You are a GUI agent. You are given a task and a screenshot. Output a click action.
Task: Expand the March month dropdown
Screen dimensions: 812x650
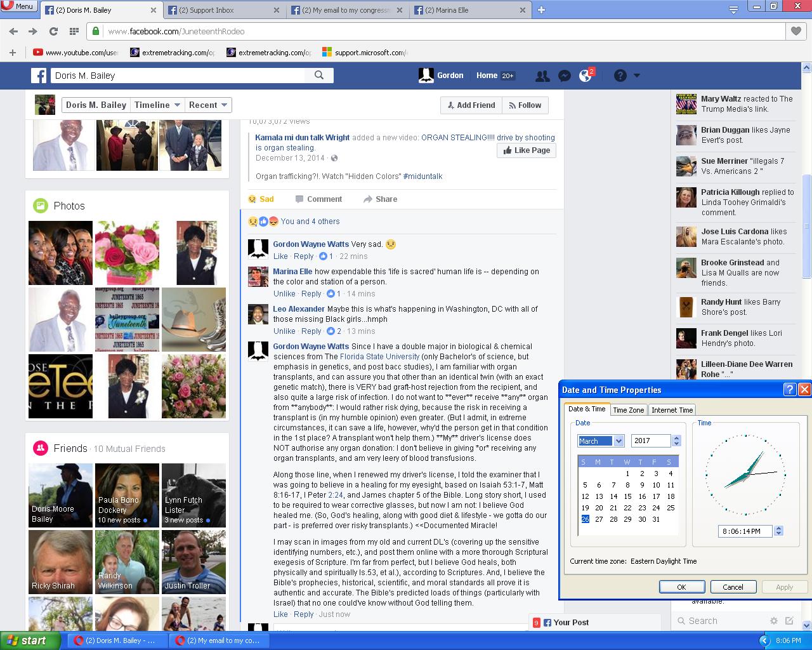click(x=619, y=441)
